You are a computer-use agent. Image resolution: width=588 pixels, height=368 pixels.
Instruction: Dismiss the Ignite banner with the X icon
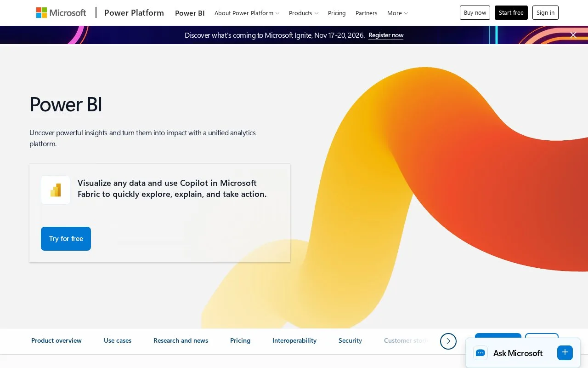click(573, 35)
